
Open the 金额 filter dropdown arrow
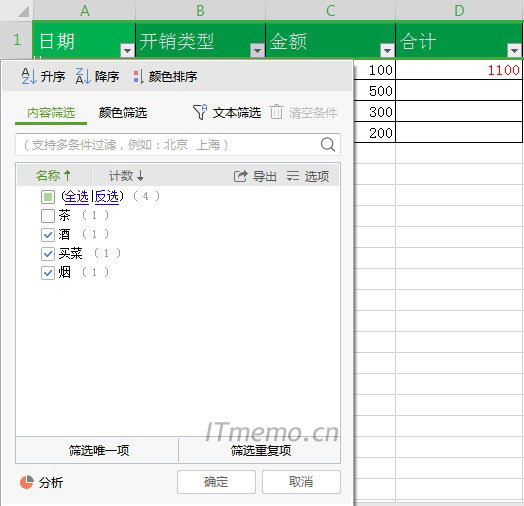[x=388, y=50]
